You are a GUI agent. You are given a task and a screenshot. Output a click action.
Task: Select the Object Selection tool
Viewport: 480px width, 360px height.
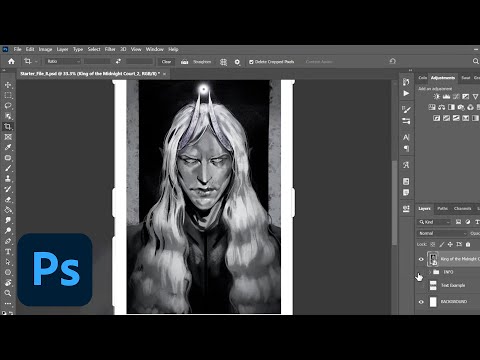click(x=8, y=116)
